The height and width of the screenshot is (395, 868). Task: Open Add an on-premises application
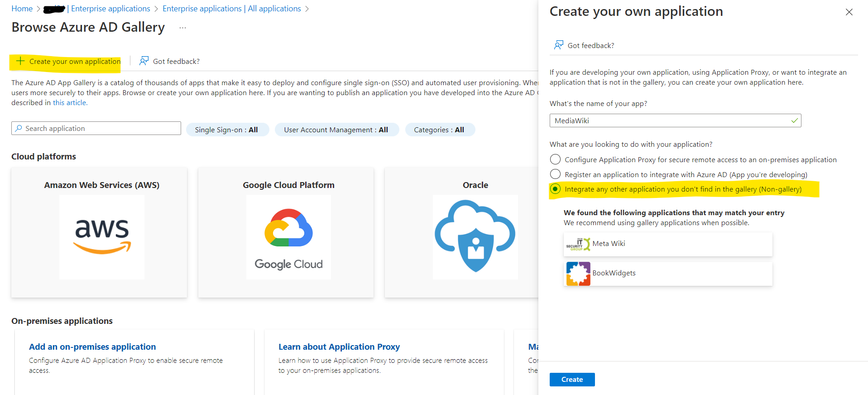[x=92, y=347]
